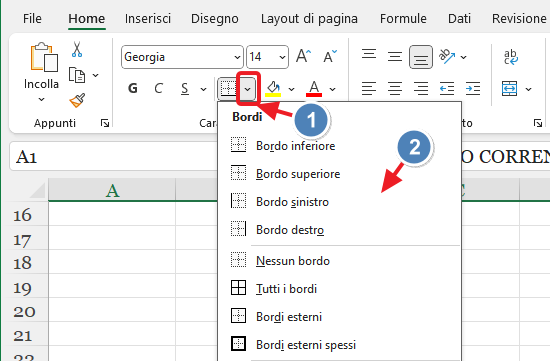Viewport: 550px width, 361px height.
Task: Toggle italic with the C button
Action: tap(159, 89)
